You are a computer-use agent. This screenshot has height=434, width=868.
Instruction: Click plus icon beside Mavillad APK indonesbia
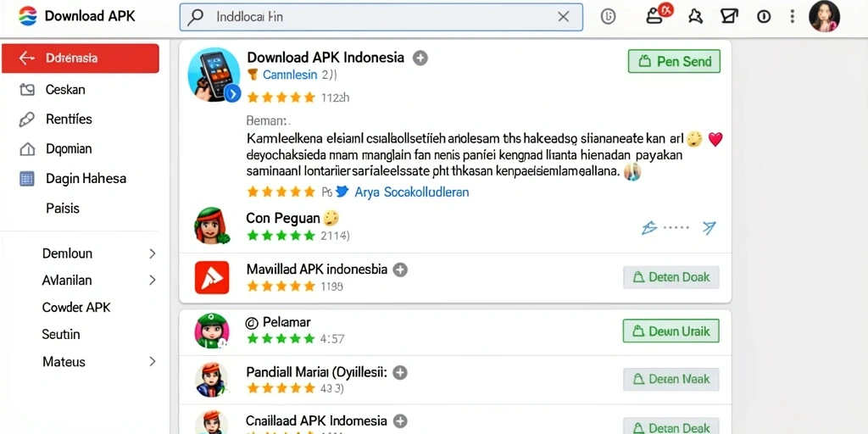point(400,270)
